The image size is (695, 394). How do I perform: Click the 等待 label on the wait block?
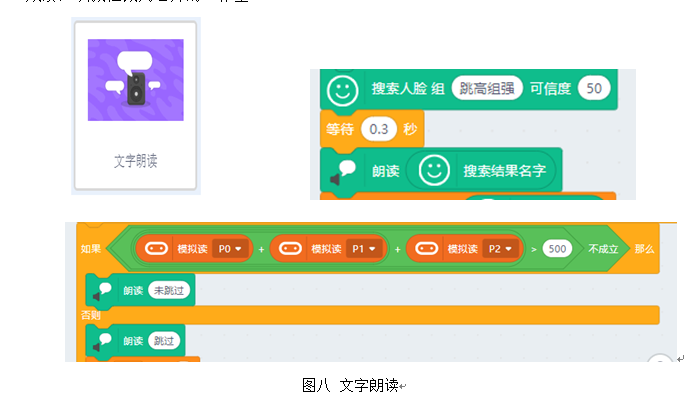(x=340, y=129)
